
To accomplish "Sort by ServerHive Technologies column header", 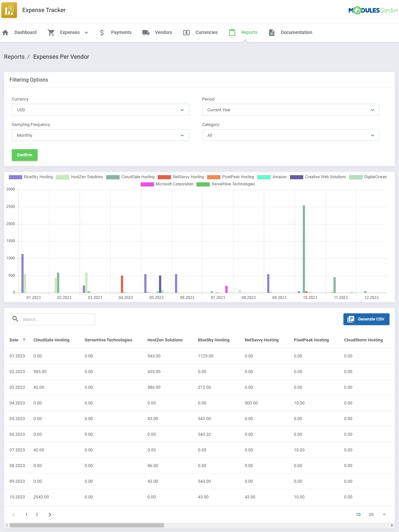I will 108,340.
